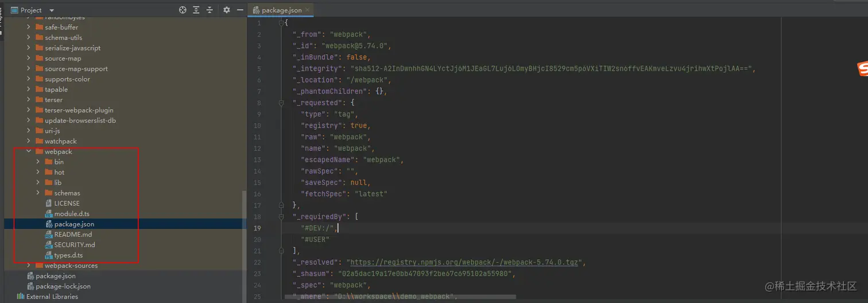Expand the webpack-sources folder chevron
The image size is (868, 303).
29,265
